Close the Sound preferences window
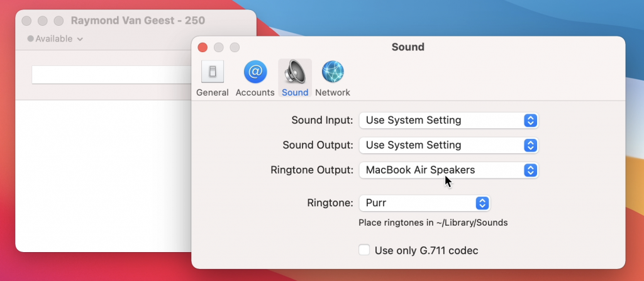This screenshot has height=281, width=644. [x=203, y=47]
